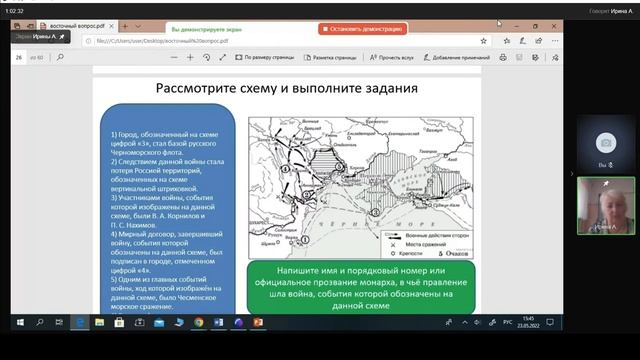Open full-screen view of the PDF
The image size is (640, 360).
(222, 58)
